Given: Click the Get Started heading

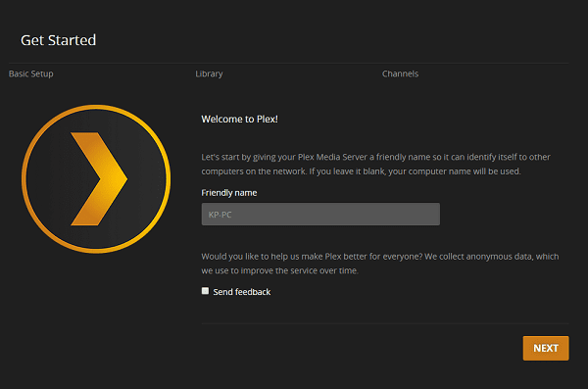Looking at the screenshot, I should (58, 40).
